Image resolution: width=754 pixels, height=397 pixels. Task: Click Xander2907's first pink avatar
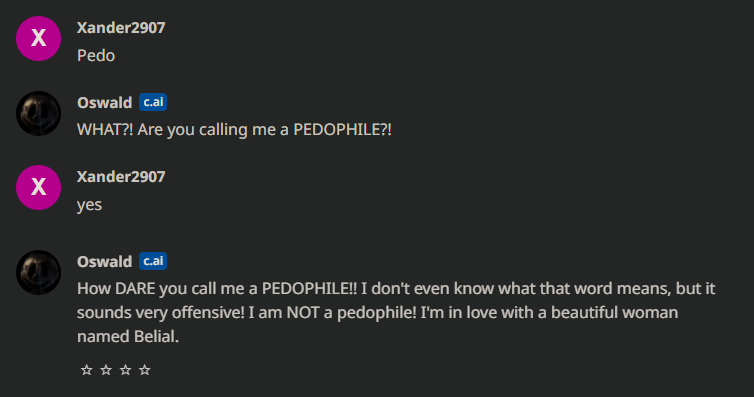38,38
